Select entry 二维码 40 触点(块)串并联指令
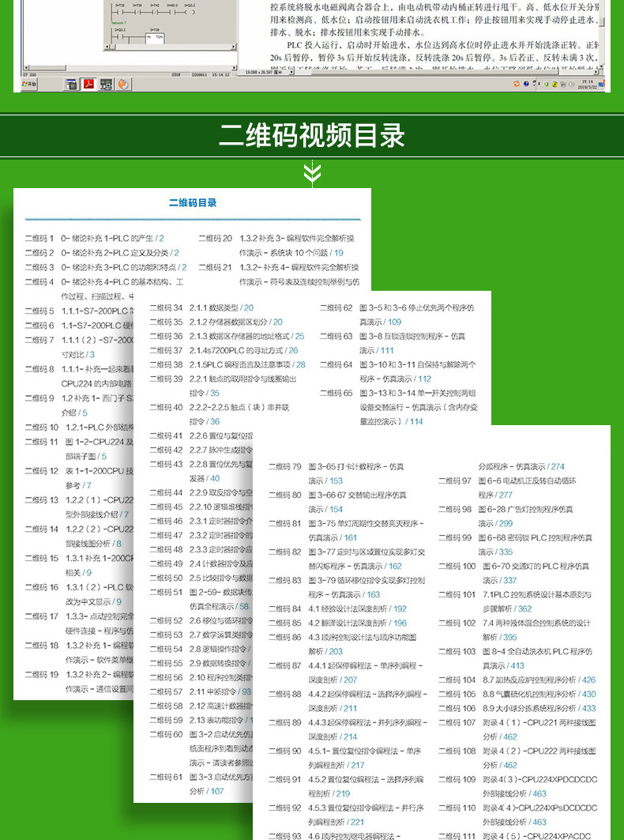 coord(220,415)
